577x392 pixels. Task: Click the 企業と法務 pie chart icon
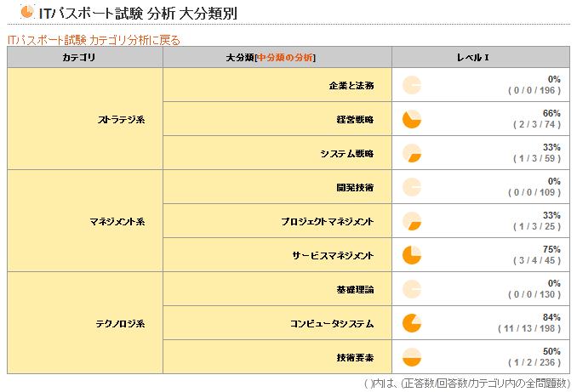pyautogui.click(x=412, y=85)
